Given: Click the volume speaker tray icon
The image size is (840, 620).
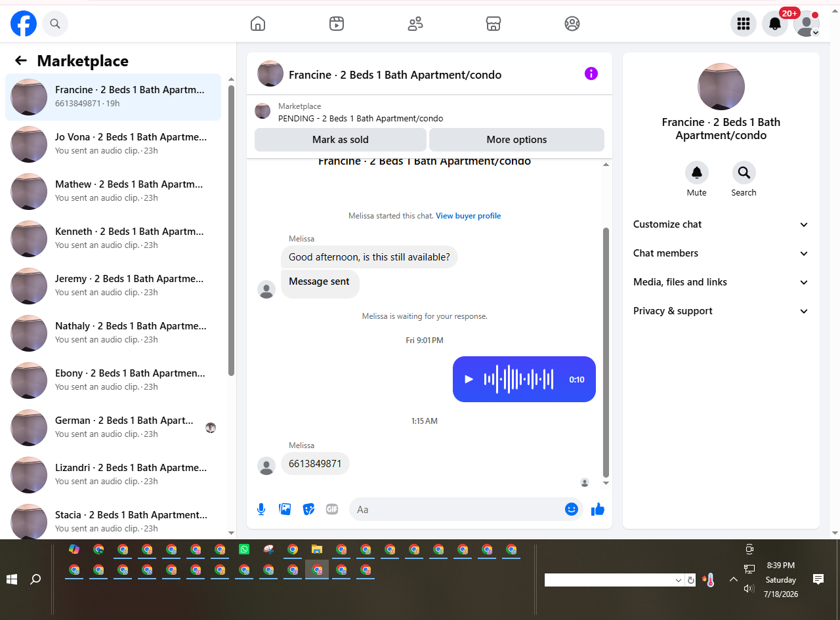Looking at the screenshot, I should click(749, 589).
